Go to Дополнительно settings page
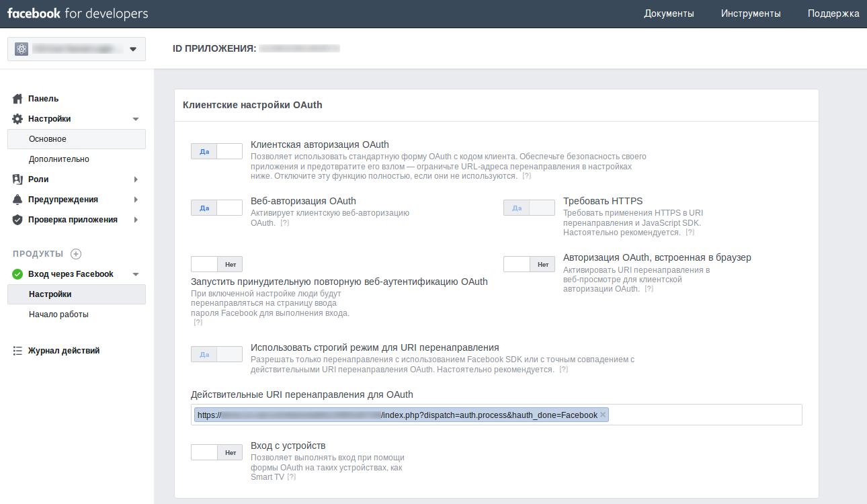This screenshot has width=867, height=504. click(59, 159)
